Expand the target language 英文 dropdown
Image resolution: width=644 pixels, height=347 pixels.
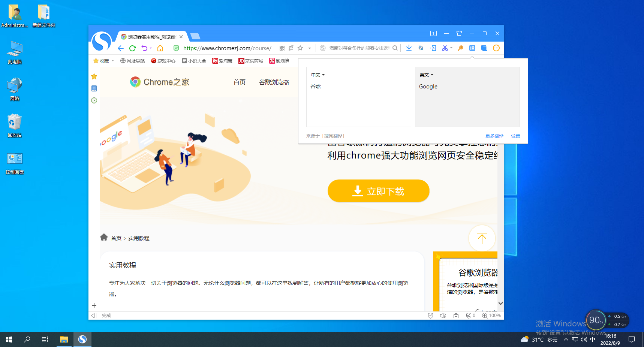(427, 75)
